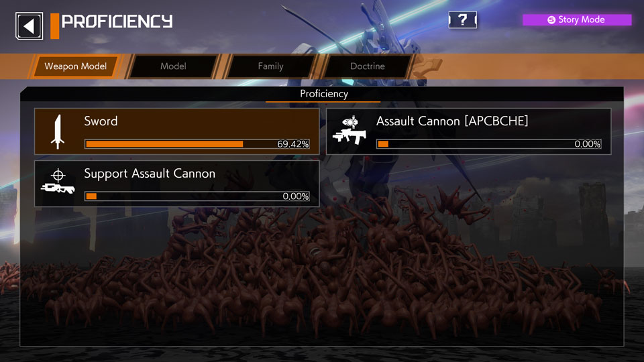
Task: Click the Sword 69.42% progress bar
Action: [197, 144]
